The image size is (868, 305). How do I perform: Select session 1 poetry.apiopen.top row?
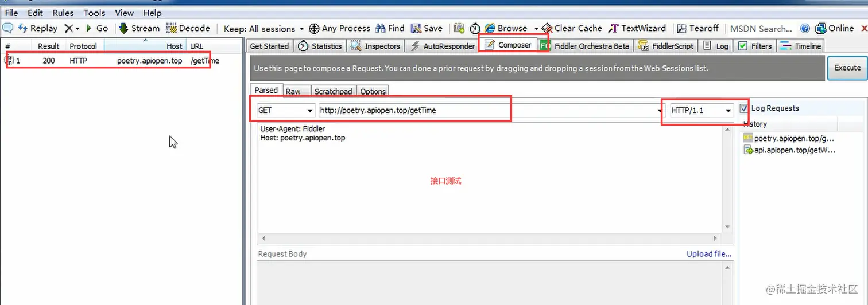click(x=112, y=60)
